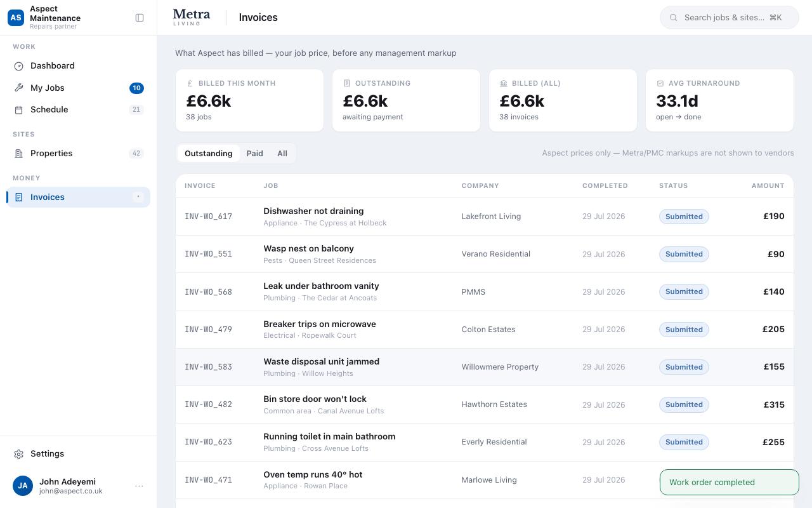The image size is (812, 508).
Task: Click the check icon in Avg Turnaround card
Action: point(660,83)
